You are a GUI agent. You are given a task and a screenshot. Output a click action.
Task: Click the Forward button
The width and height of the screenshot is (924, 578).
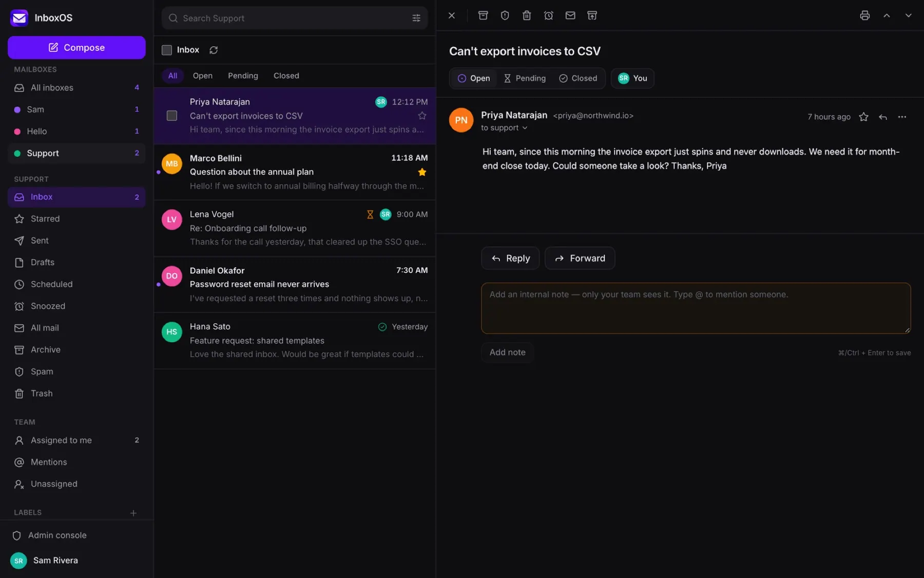[x=580, y=258]
